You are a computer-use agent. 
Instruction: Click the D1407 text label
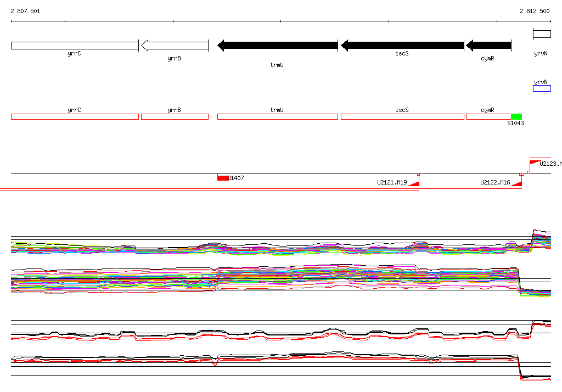click(x=236, y=178)
